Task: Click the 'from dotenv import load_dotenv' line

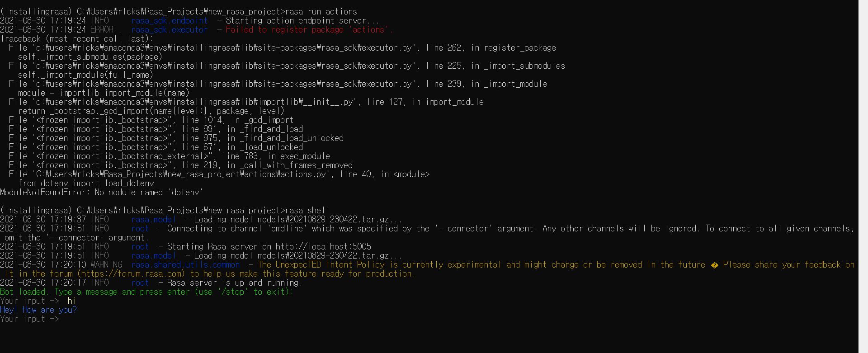Action: pos(86,184)
